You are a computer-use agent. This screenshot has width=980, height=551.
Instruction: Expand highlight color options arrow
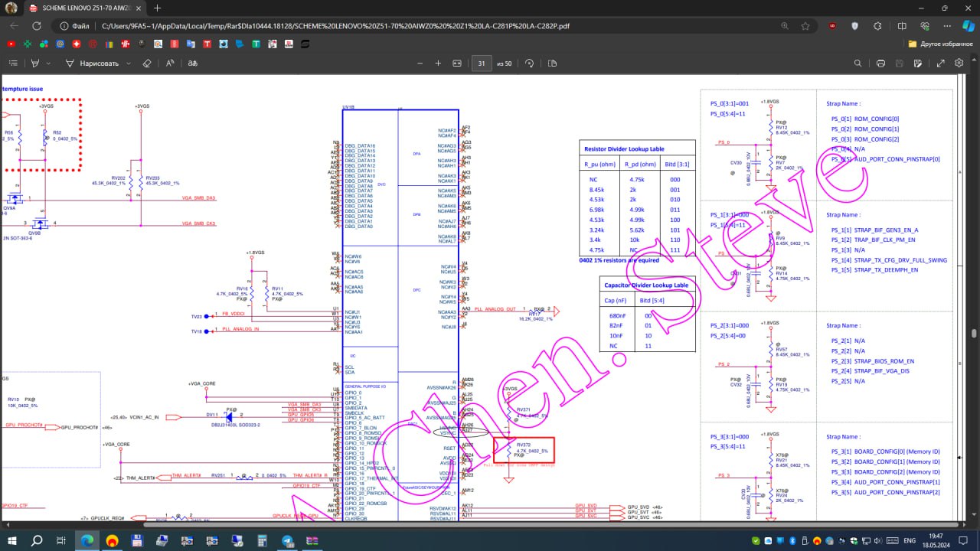pos(49,63)
